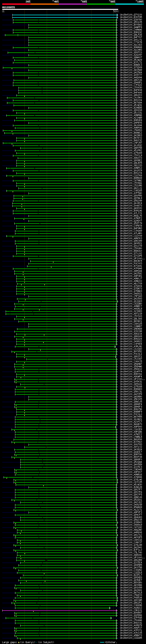Click the UniRef100_A9NRC7 label

tap(131, 306)
